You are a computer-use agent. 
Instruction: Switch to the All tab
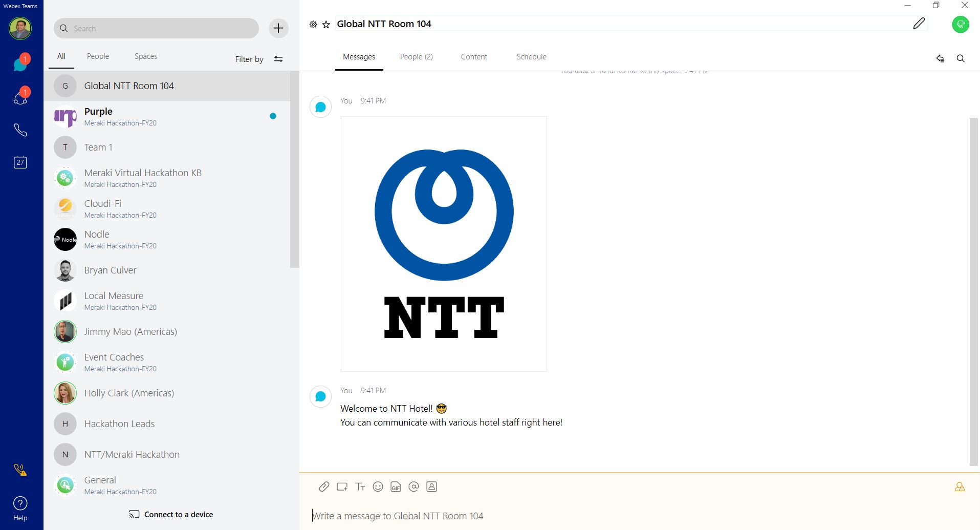[x=61, y=56]
